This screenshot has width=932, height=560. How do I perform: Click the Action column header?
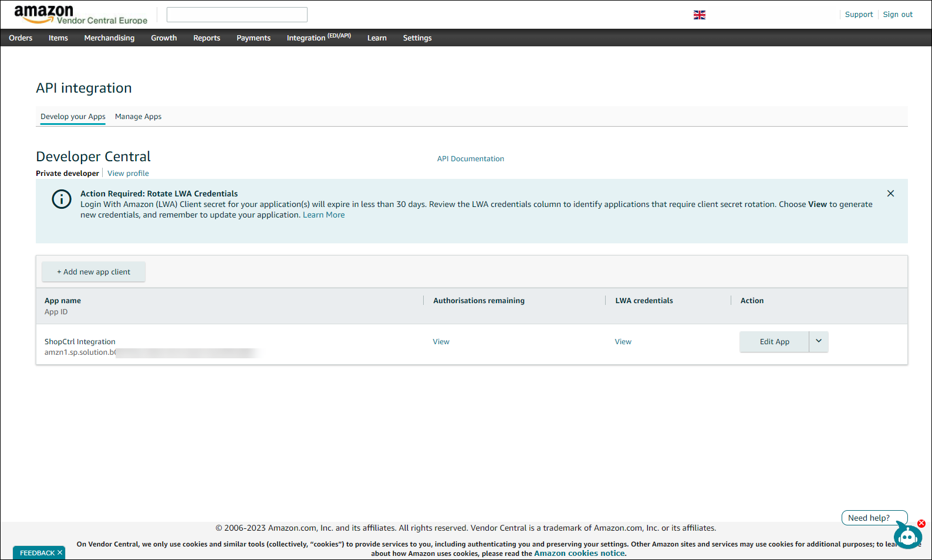(x=752, y=301)
